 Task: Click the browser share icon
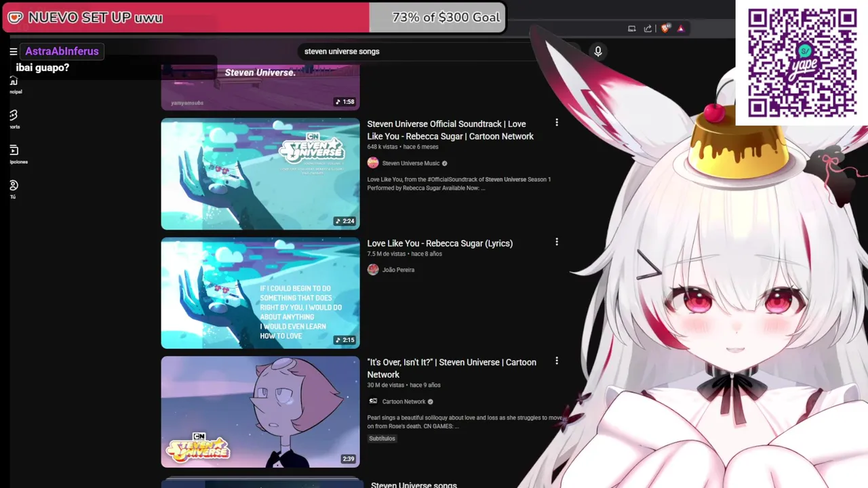coord(648,28)
